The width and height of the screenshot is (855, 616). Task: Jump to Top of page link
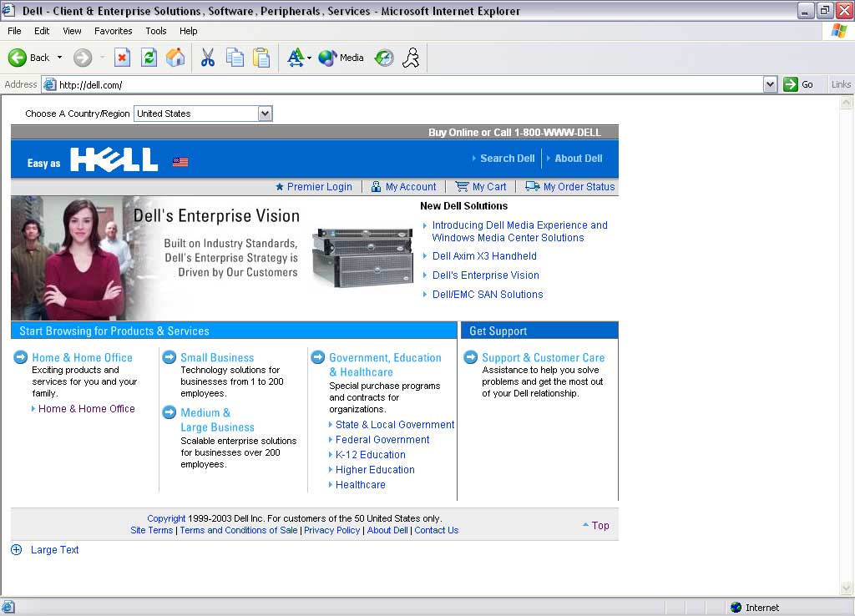tap(600, 525)
